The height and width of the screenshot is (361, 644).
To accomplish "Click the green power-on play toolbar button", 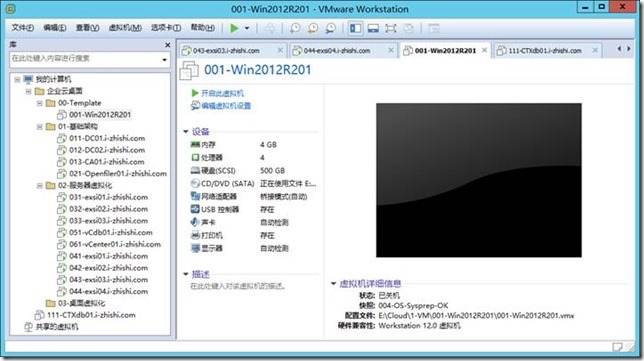I will click(x=234, y=28).
